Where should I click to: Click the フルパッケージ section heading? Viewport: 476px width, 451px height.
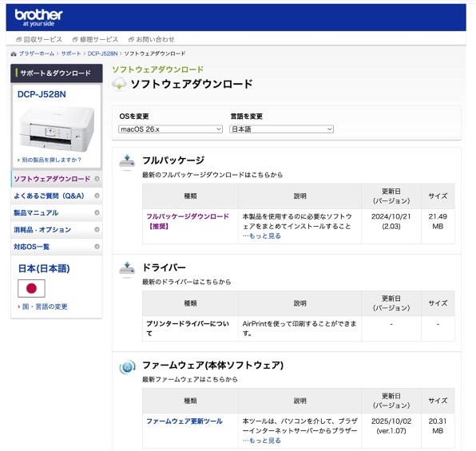coord(173,160)
